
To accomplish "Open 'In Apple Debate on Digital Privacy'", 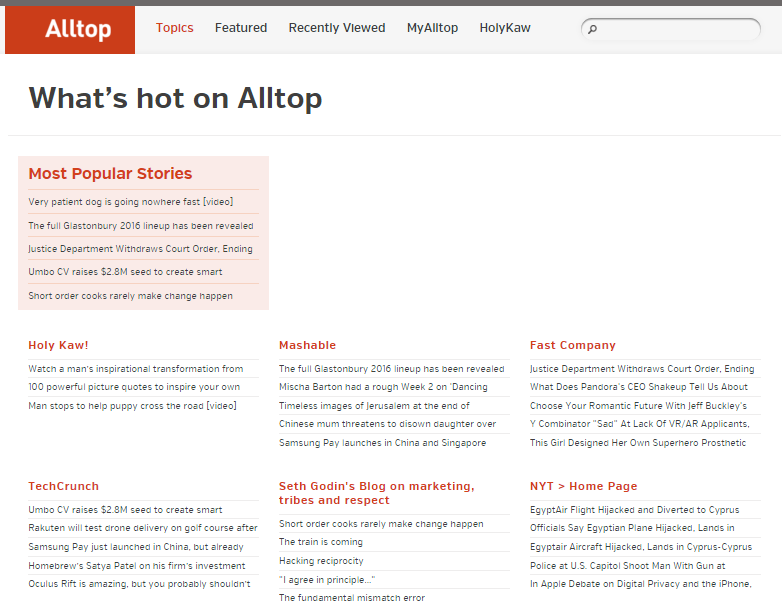I will click(x=640, y=584).
